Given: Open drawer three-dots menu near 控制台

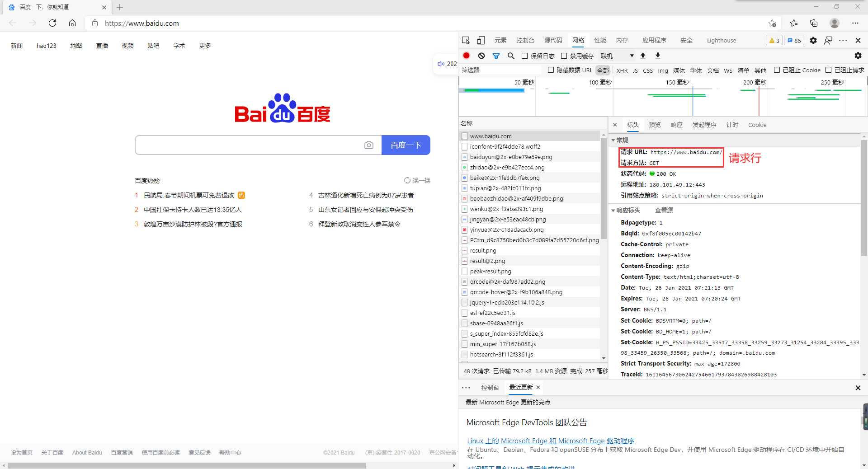Looking at the screenshot, I should point(466,388).
